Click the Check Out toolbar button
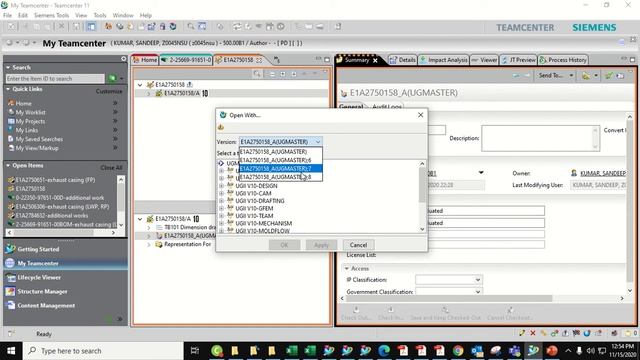This screenshot has height=360, width=640. pos(356,313)
